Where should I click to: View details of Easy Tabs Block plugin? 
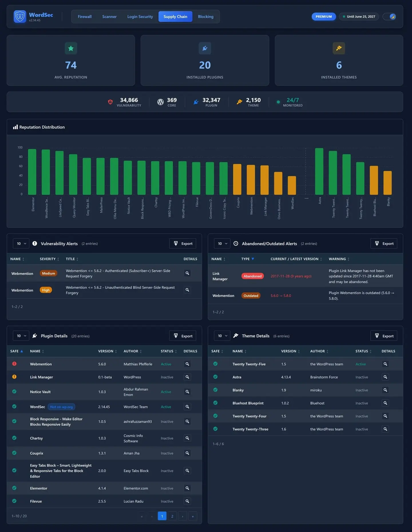(187, 471)
